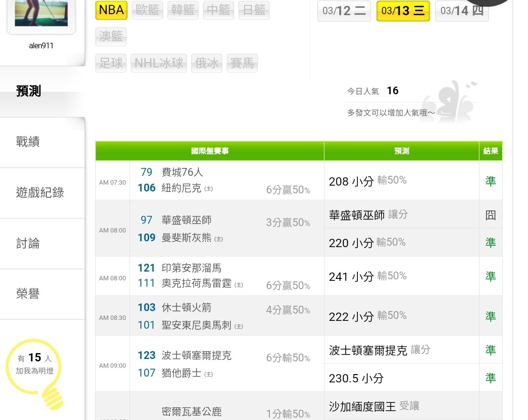The image size is (528, 420).
Task: Select the 俄冰 sport button
Action: click(207, 63)
